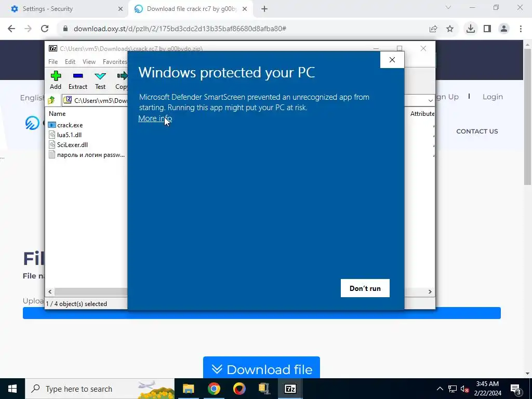Screen dimensions: 532x399
Task: Click the Test tool in 7-Zip
Action: (100, 81)
